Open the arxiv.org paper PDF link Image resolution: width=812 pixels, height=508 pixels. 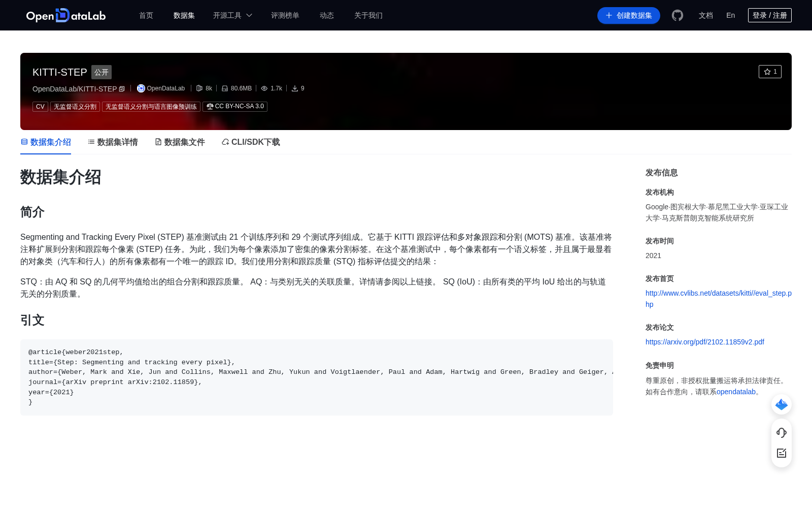(x=705, y=342)
